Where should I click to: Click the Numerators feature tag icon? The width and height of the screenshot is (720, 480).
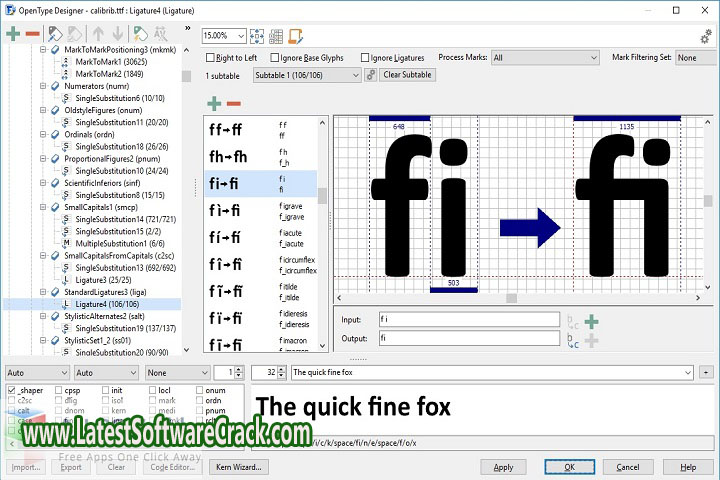coord(56,86)
